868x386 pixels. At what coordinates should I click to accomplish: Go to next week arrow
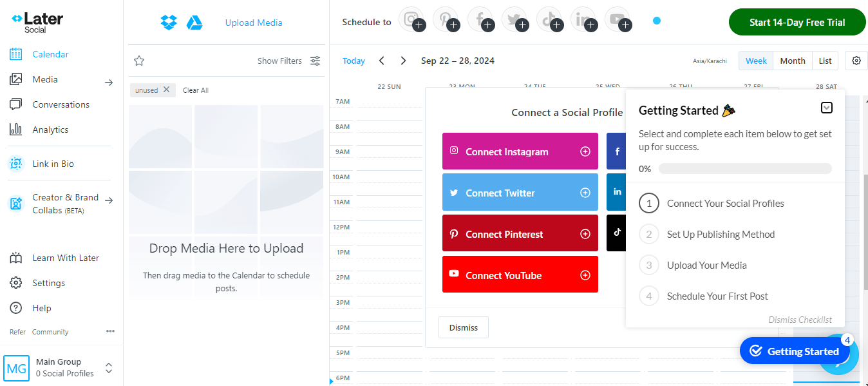coord(403,61)
